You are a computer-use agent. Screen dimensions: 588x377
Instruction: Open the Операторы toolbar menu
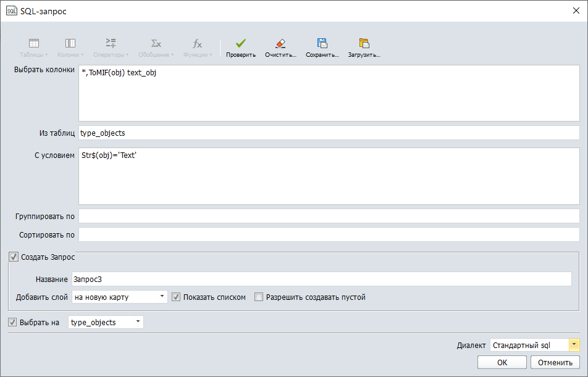(x=111, y=47)
